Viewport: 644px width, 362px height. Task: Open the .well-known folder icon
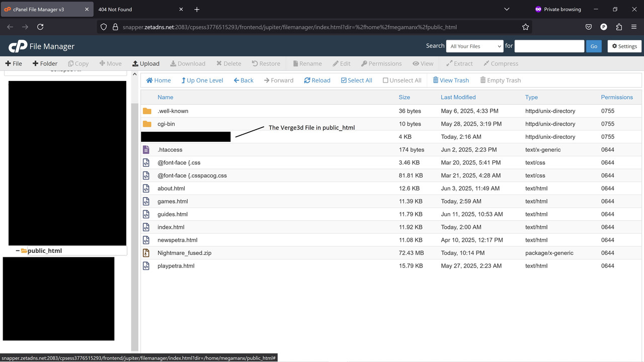click(147, 111)
